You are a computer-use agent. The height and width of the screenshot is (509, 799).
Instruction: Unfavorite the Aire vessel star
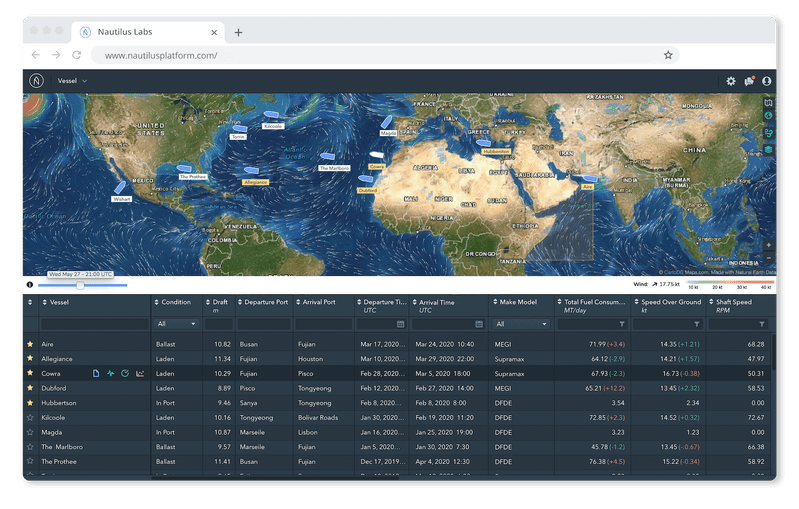[x=30, y=344]
